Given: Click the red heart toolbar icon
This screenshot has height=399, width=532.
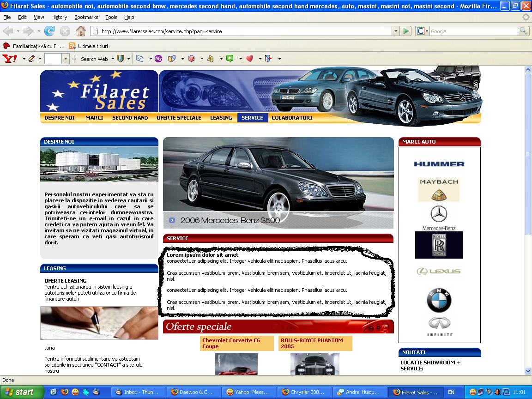Looking at the screenshot, I should pos(249,59).
